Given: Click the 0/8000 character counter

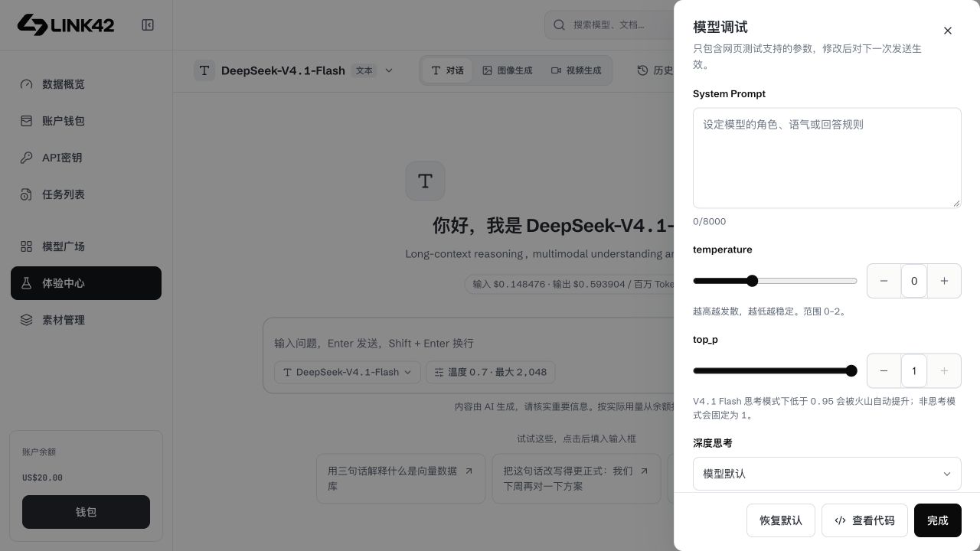Looking at the screenshot, I should pos(709,221).
